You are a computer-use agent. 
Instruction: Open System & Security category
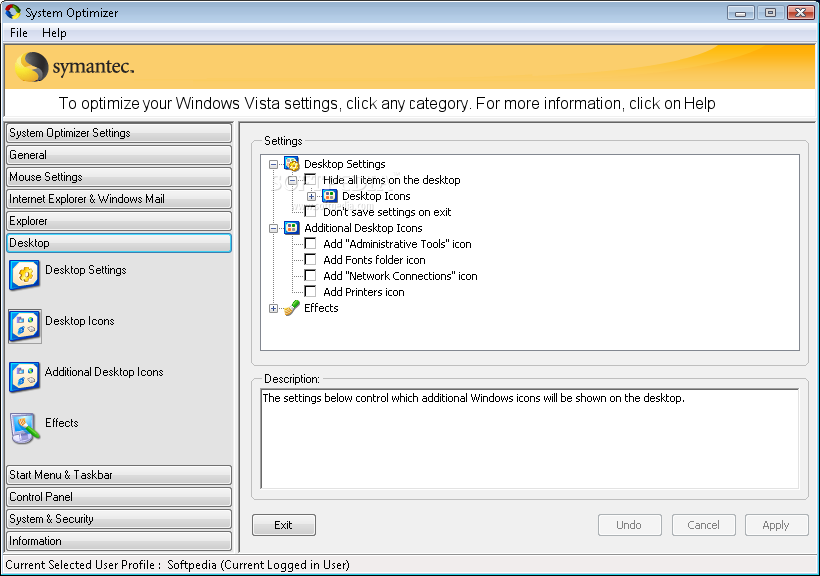coord(119,519)
